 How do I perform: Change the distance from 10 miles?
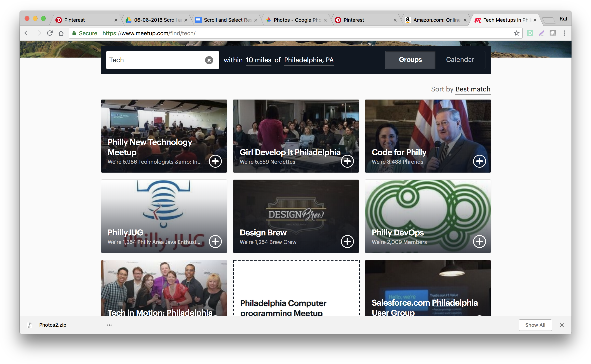pyautogui.click(x=258, y=60)
